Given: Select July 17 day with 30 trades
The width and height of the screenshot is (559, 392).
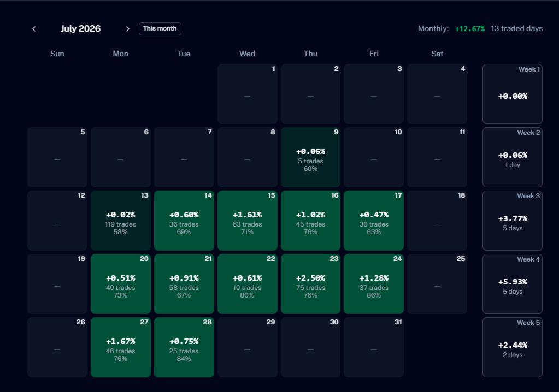Looking at the screenshot, I should pos(374,221).
